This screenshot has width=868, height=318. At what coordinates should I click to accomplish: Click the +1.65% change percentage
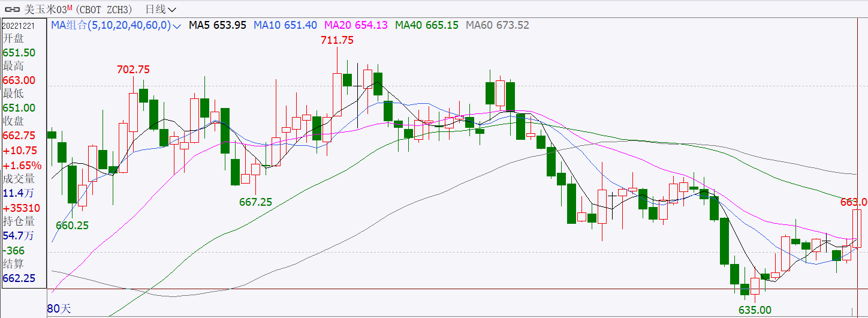tap(22, 165)
